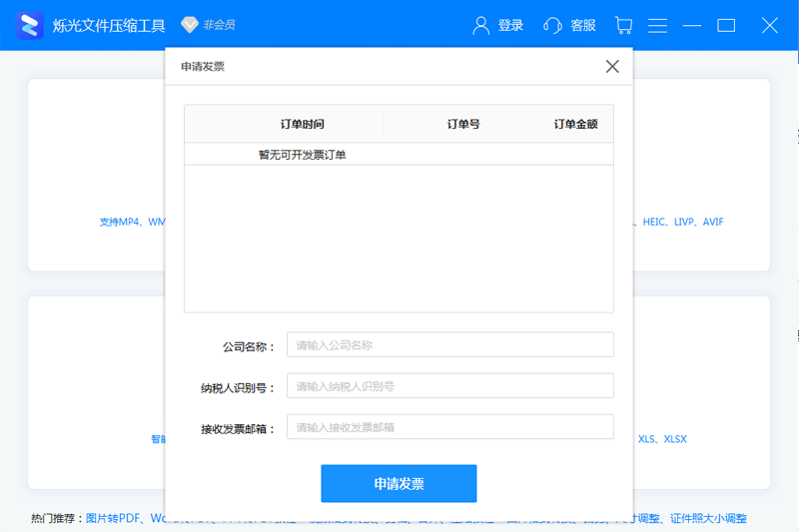Viewport: 799px width, 532px height.
Task: Focus the 公司名称 input field
Action: pos(449,345)
